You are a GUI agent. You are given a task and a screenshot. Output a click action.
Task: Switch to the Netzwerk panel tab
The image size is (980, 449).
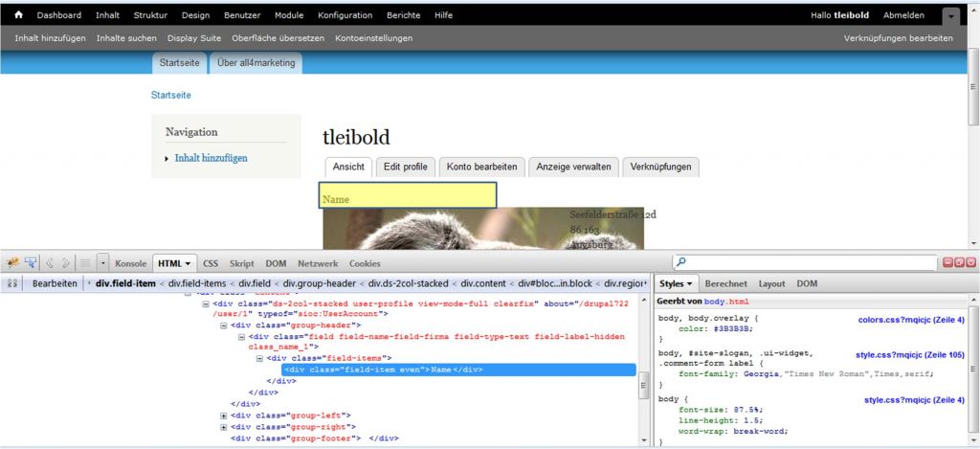point(317,262)
